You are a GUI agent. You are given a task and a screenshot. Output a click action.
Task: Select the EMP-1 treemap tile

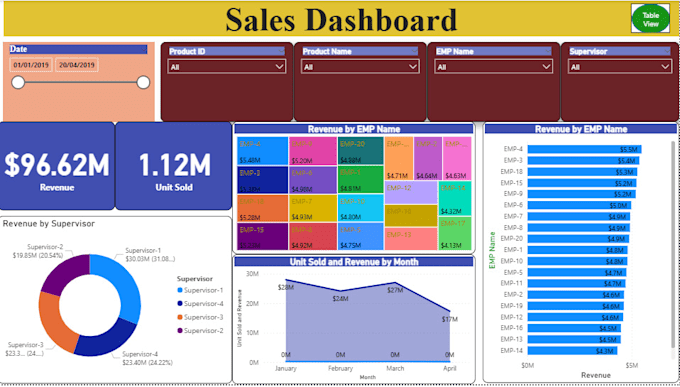[360, 180]
